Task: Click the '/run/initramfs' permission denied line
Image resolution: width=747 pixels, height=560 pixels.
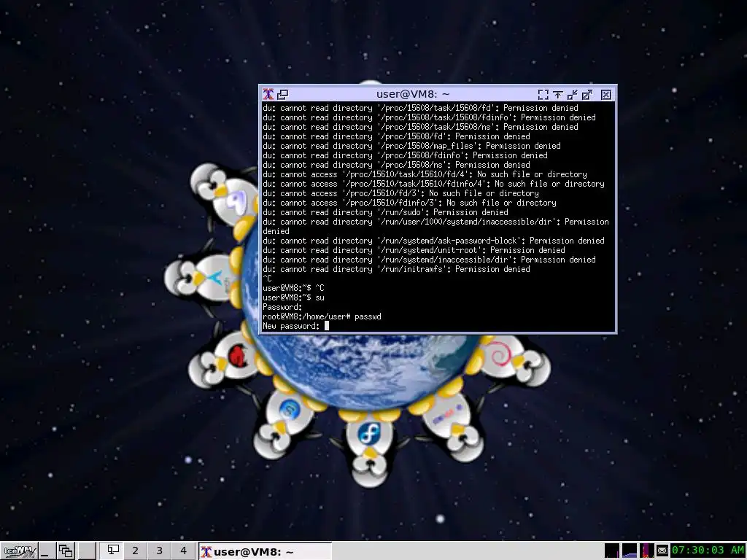Action: coord(396,269)
